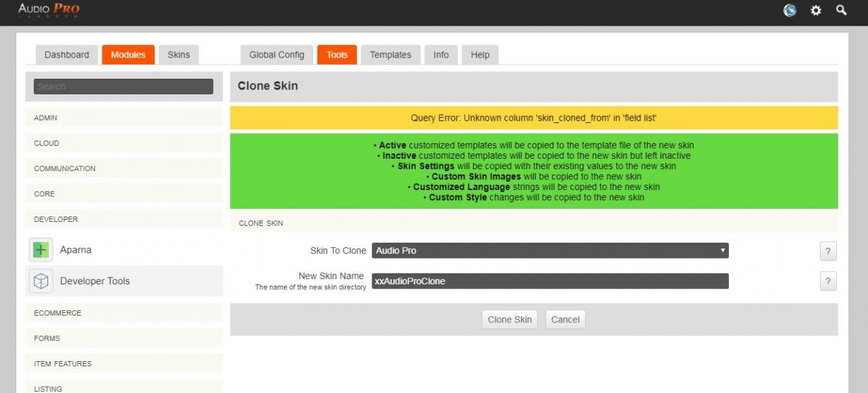The image size is (868, 393).
Task: Click the Developer Tools cube icon
Action: 41,281
